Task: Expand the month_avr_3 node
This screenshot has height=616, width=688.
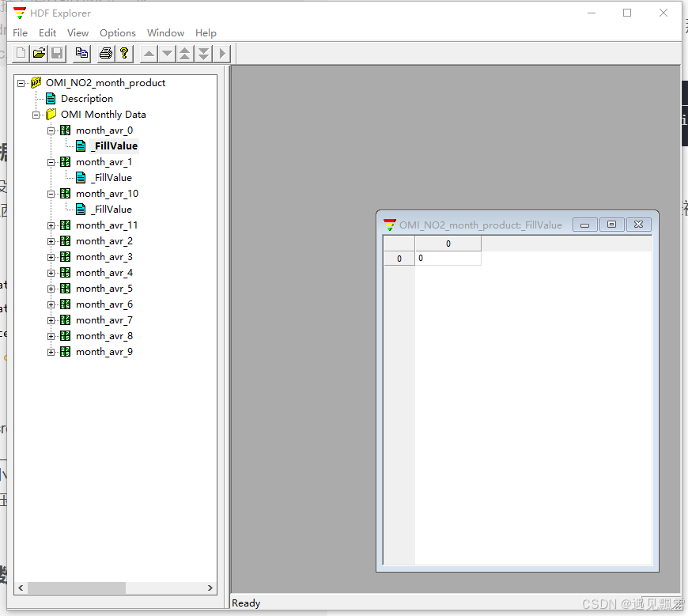Action: pos(51,257)
